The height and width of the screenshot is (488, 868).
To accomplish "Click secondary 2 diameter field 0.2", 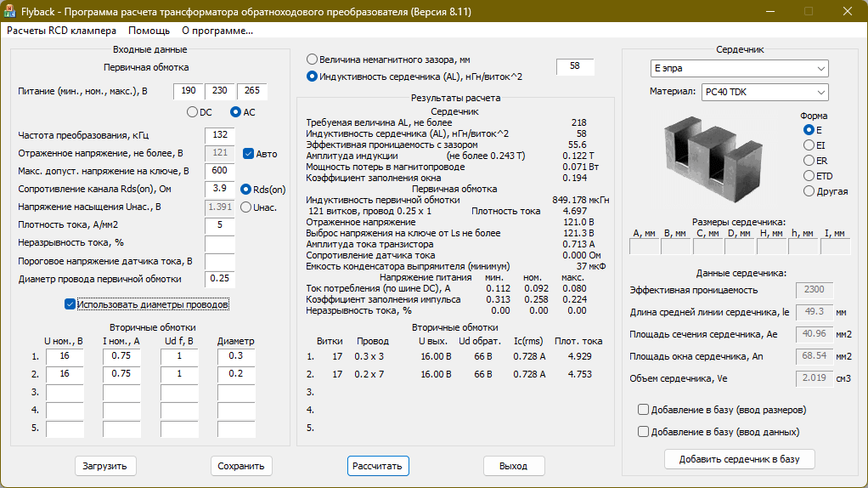I will (x=236, y=374).
